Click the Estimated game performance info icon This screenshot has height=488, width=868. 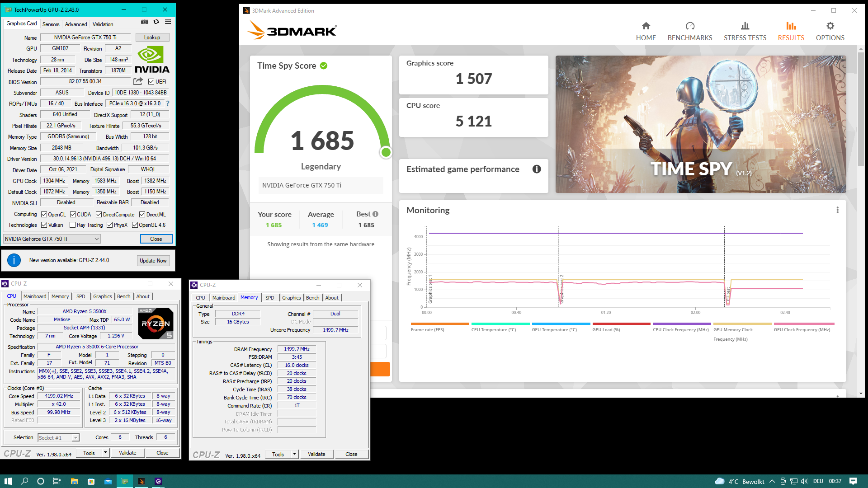tap(537, 169)
